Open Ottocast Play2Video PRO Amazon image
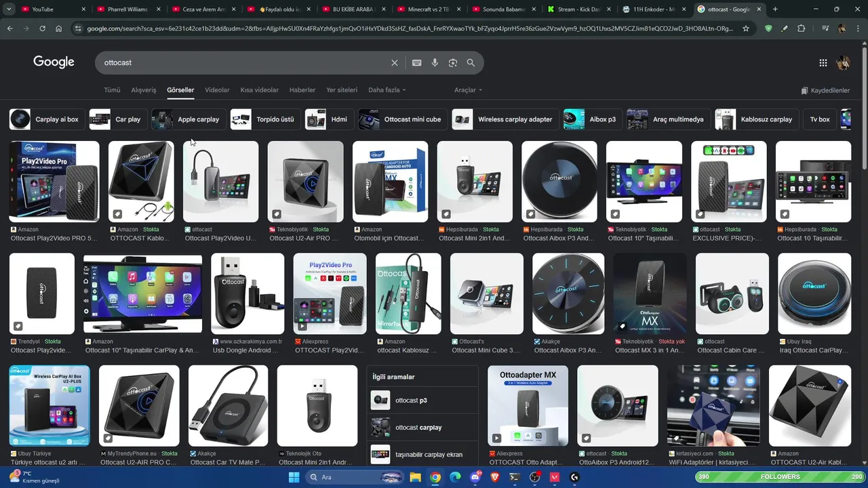Viewport: 868px width, 488px height. tap(54, 182)
